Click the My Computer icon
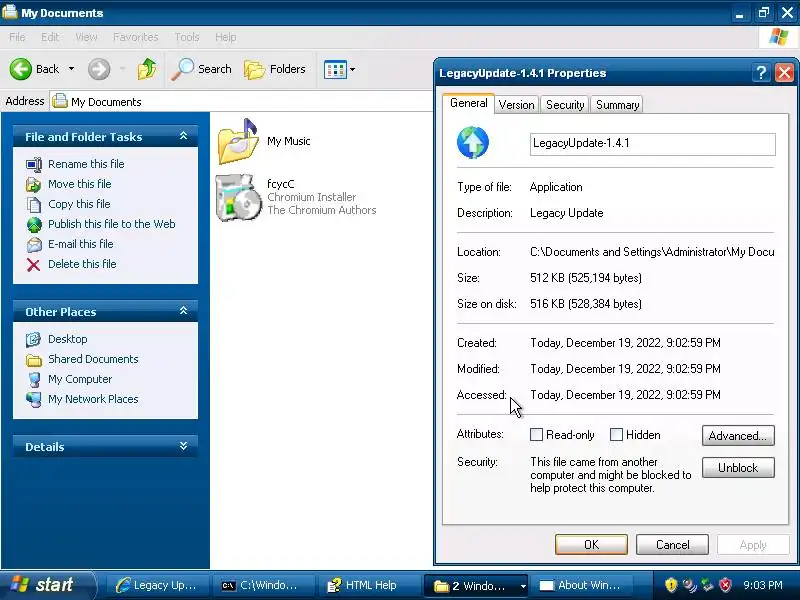Viewport: 800px width, 600px height. [34, 380]
